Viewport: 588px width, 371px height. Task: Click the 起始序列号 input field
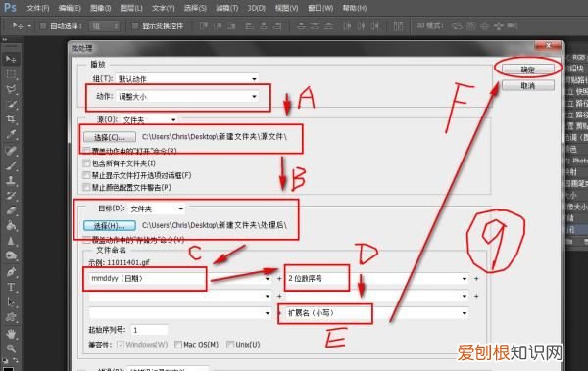[x=149, y=330]
